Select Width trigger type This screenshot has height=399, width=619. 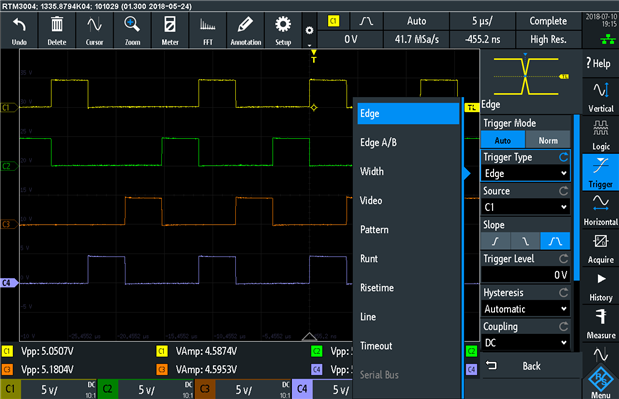point(408,171)
